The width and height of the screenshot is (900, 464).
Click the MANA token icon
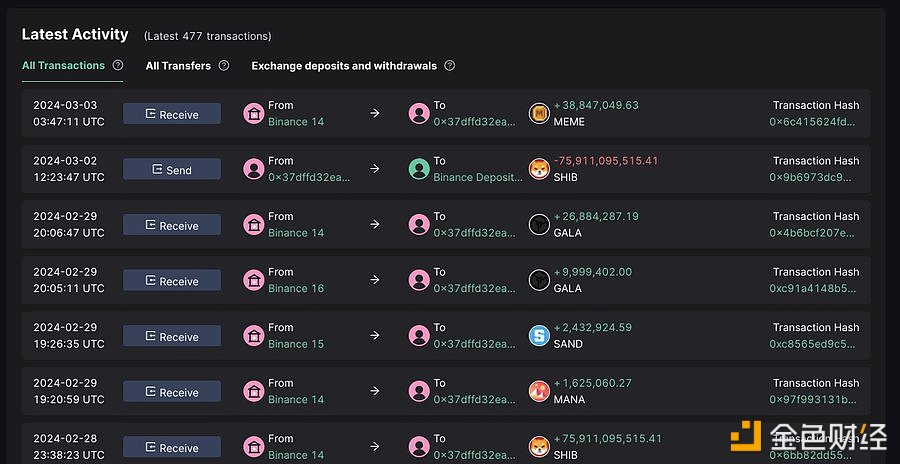(539, 391)
